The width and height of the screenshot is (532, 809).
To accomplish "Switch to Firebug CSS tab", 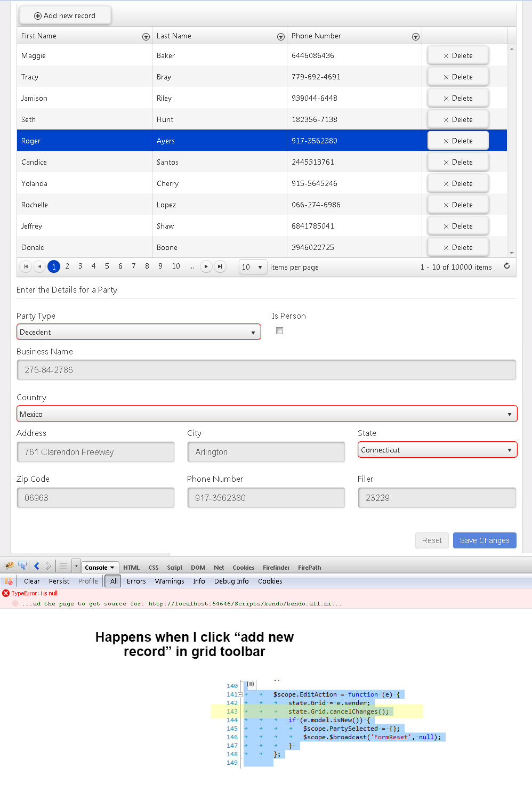I will pos(154,568).
